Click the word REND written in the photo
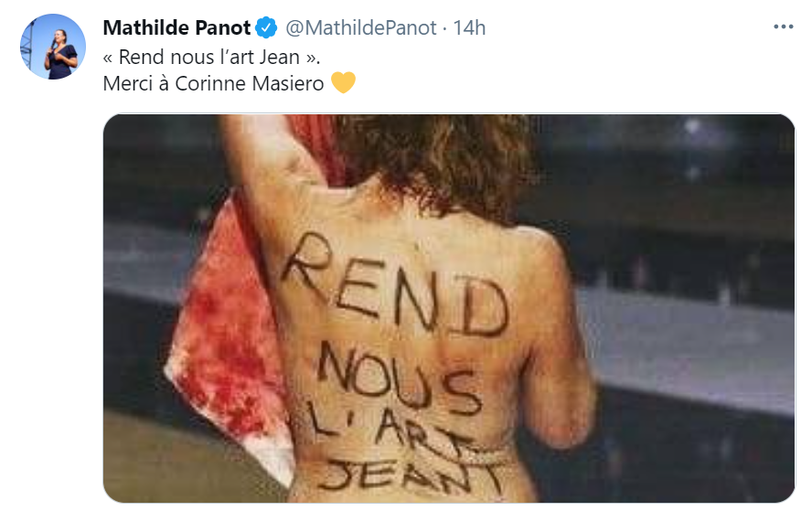 395,286
